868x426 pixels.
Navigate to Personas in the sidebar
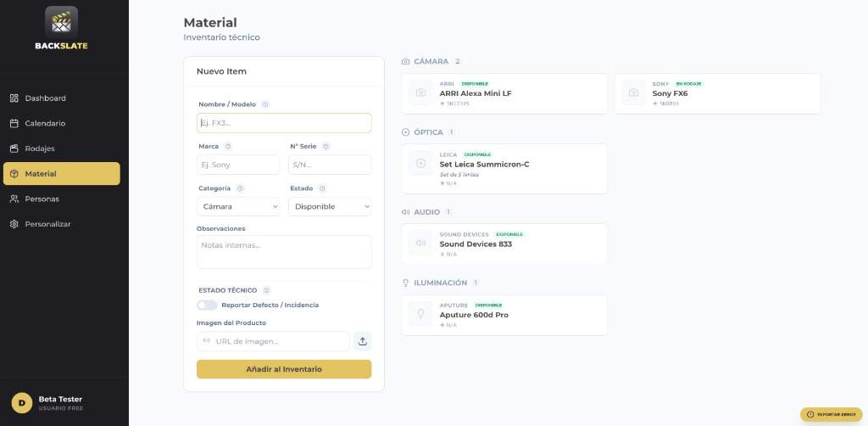(x=42, y=199)
